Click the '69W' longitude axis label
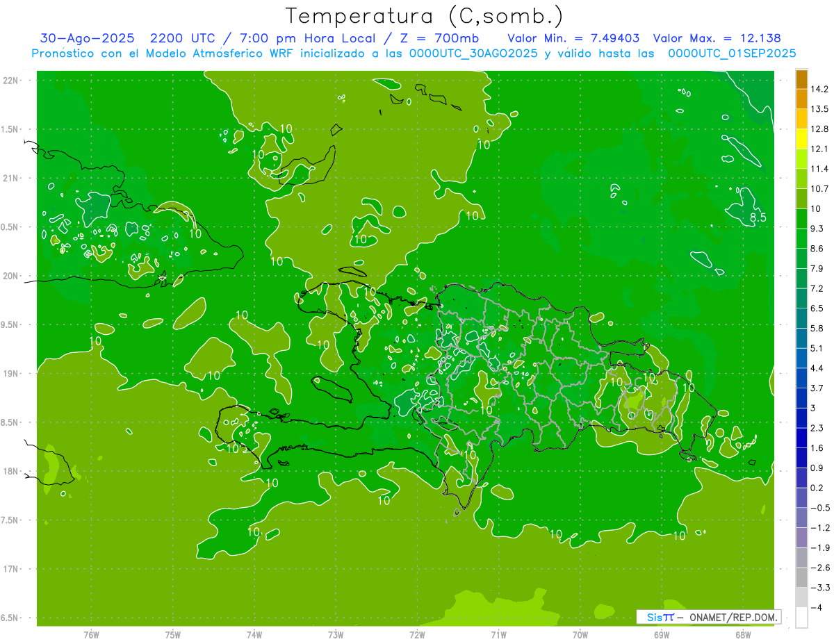The height and width of the screenshot is (644, 834). click(662, 634)
